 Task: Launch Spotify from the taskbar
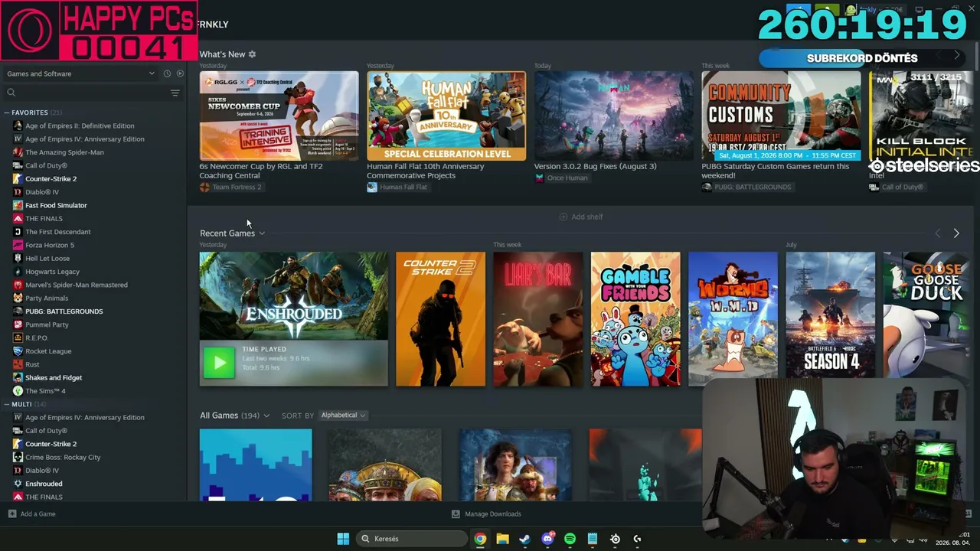coord(570,539)
